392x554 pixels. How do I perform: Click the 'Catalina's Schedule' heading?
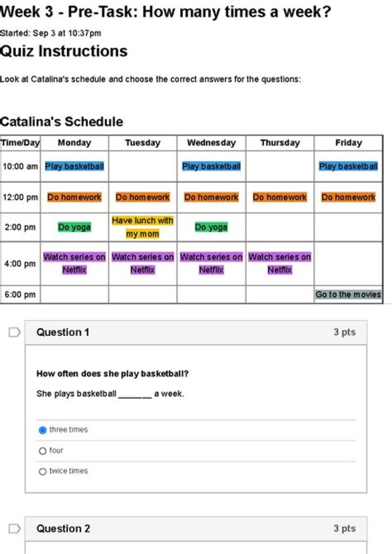tap(62, 121)
